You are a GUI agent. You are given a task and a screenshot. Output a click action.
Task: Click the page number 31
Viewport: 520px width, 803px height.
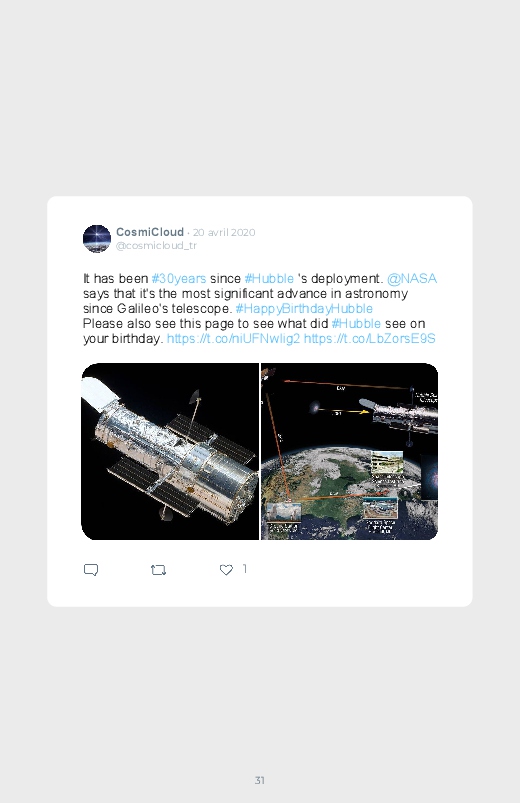pos(260,780)
